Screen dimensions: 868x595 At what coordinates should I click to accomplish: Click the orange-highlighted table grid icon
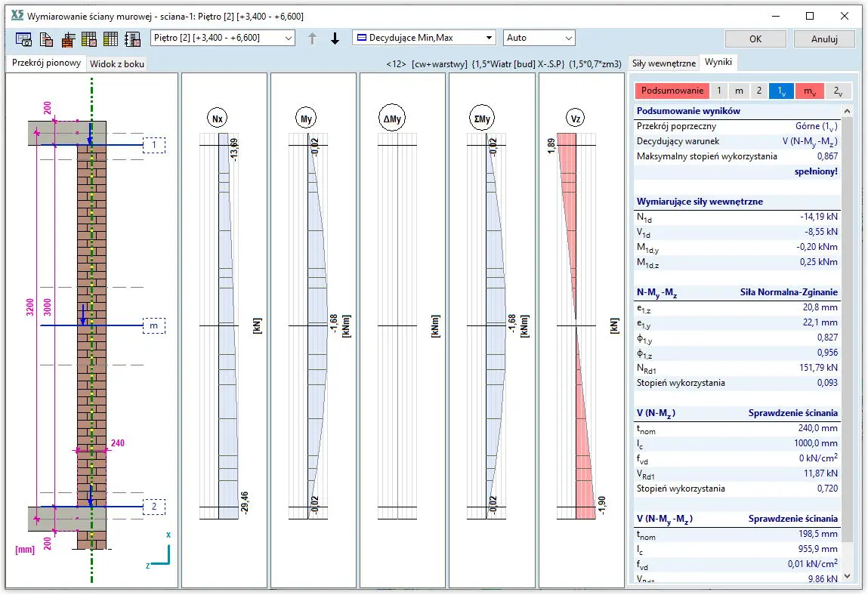(x=89, y=39)
